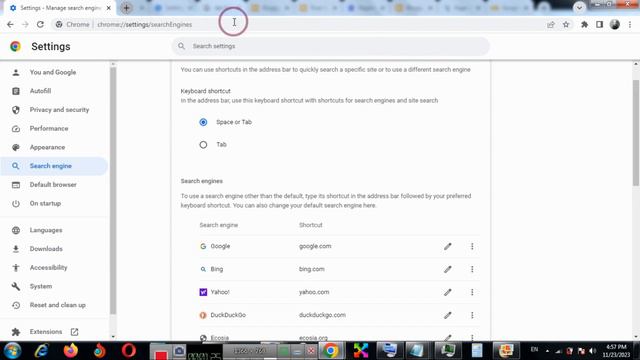Screen dimensions: 640x360
Task: Open Windows Start button
Action: pyautogui.click(x=13, y=351)
